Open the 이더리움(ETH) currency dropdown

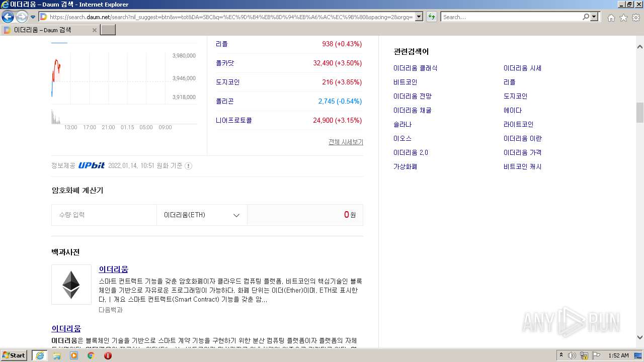click(202, 215)
